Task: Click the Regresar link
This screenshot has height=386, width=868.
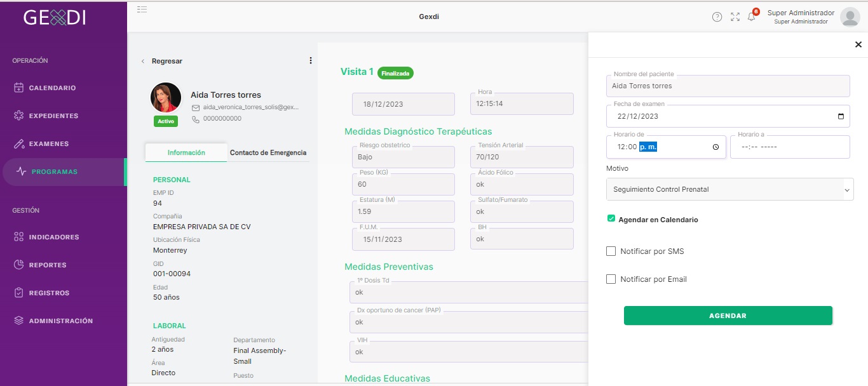Action: (167, 61)
